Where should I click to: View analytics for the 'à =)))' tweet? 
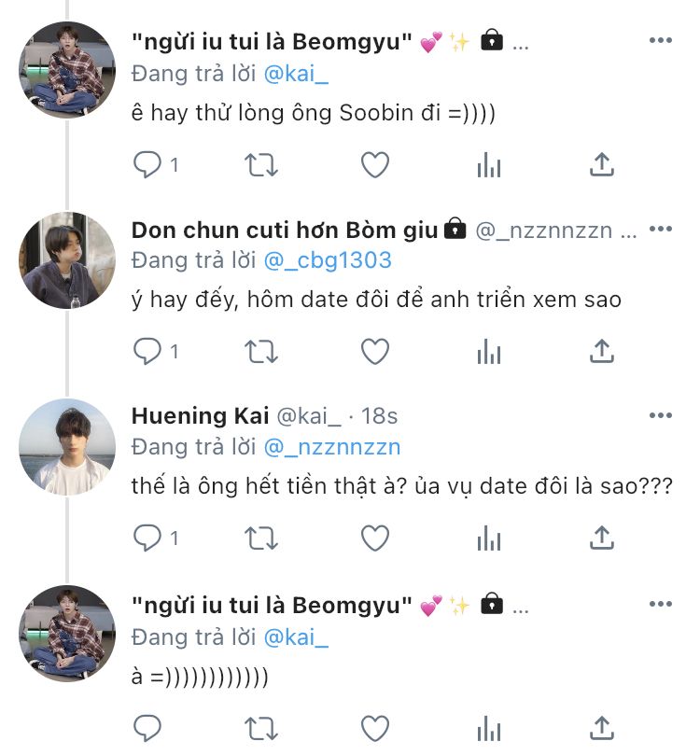(488, 727)
